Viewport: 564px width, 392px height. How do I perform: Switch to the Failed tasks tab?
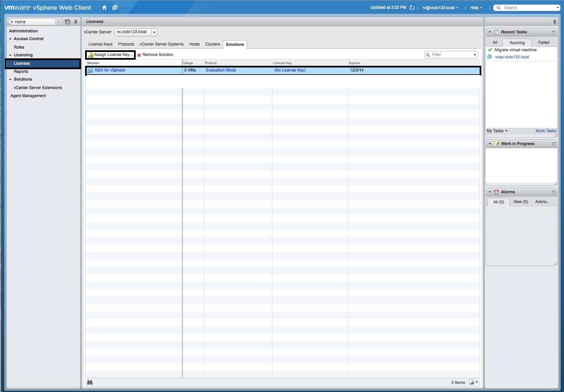coord(543,43)
